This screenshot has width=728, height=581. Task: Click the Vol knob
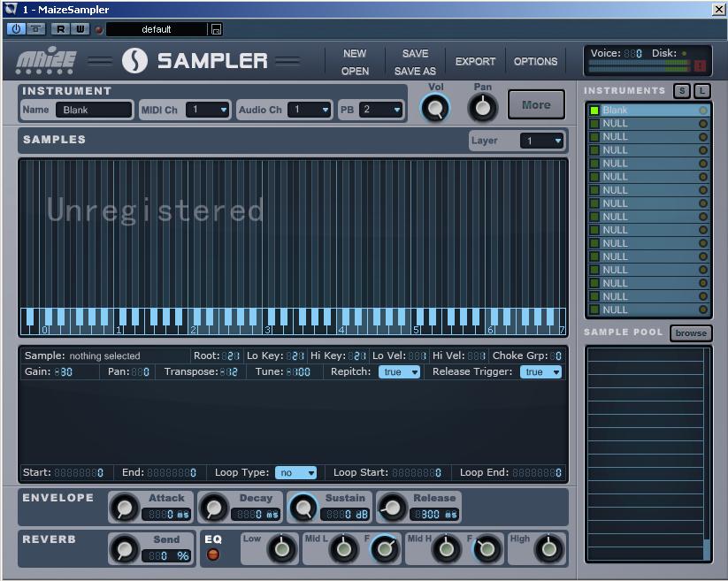(x=435, y=108)
